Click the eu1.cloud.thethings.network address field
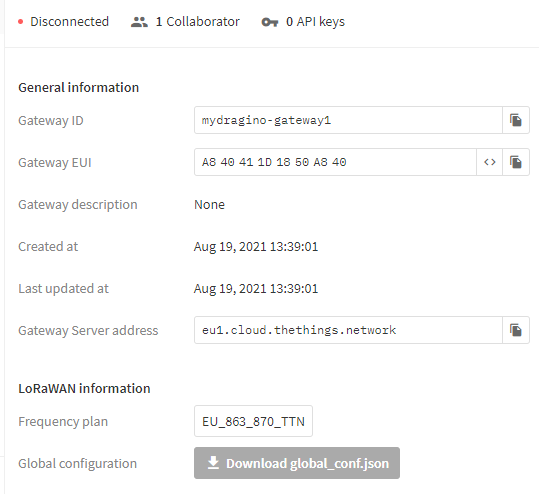539x494 pixels. point(348,330)
